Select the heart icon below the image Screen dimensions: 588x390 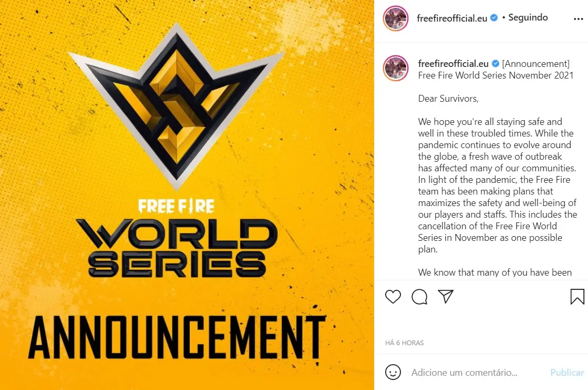(x=393, y=297)
